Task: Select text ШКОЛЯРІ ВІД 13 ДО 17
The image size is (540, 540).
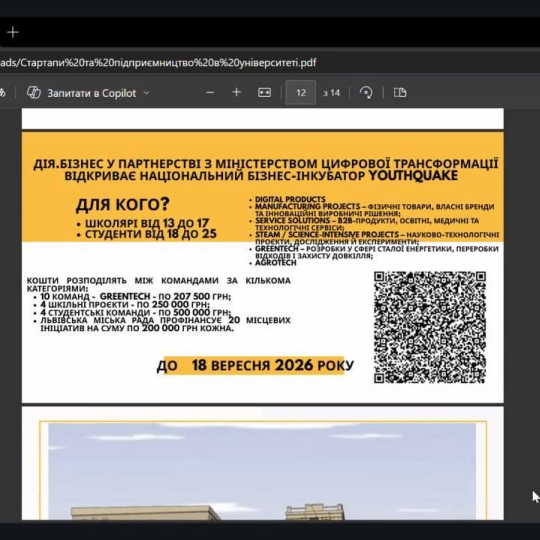Action: tap(147, 223)
